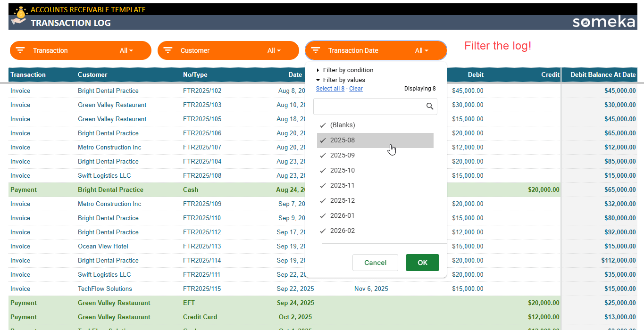Click inside the filter search input field
Image resolution: width=644 pixels, height=330 pixels.
pos(368,107)
